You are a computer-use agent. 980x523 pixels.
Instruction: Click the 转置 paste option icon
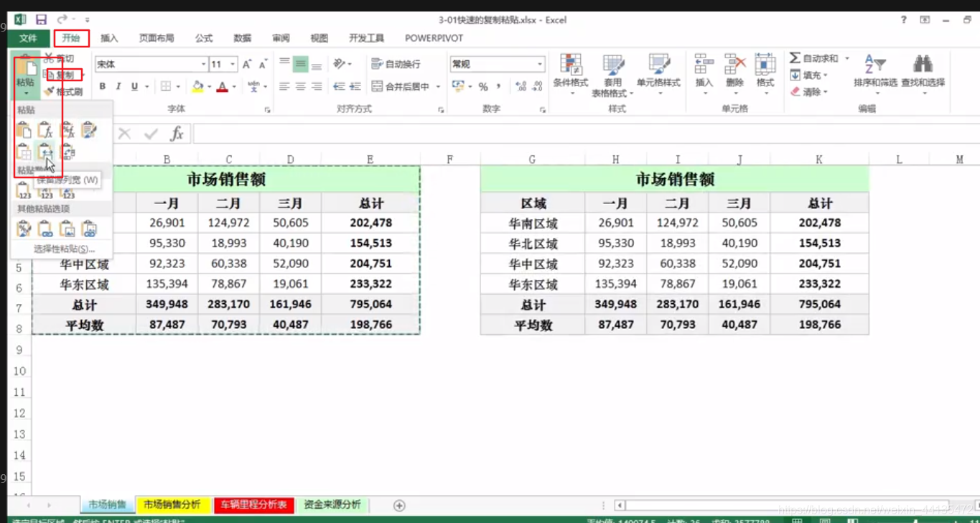pos(67,152)
